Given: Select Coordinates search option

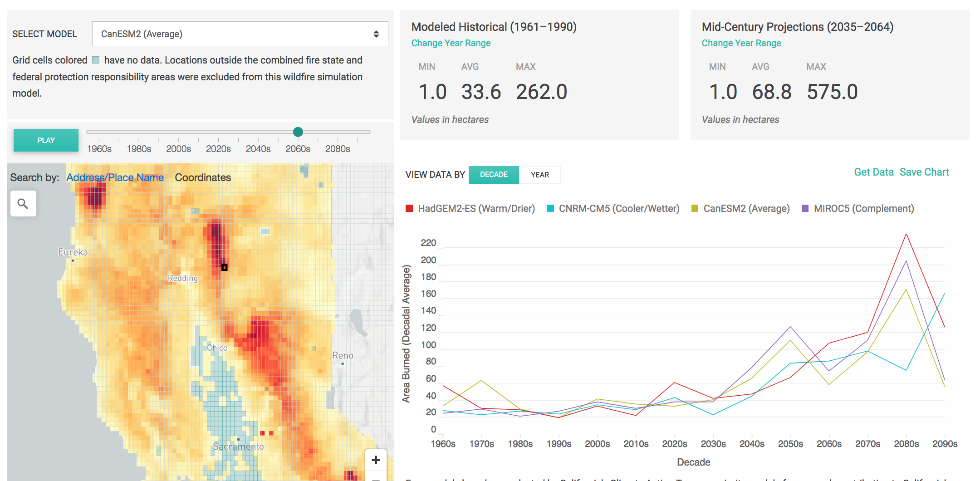Looking at the screenshot, I should [x=203, y=177].
